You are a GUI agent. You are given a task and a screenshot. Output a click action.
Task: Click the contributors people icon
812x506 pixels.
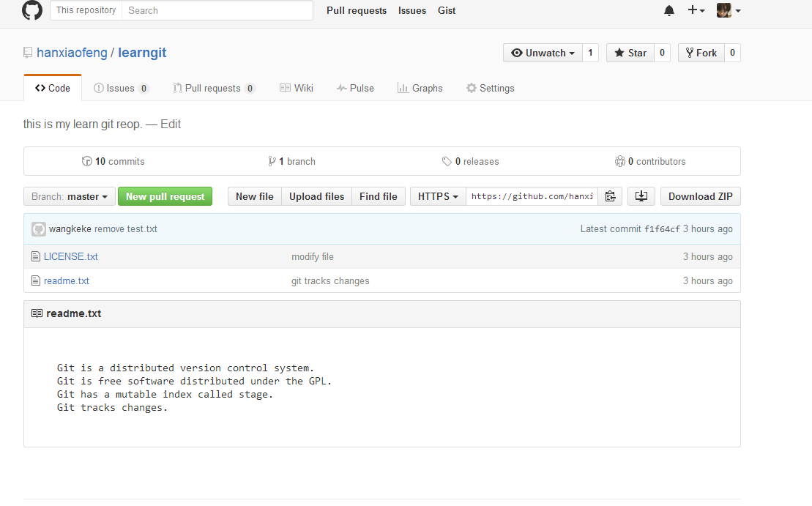(620, 162)
